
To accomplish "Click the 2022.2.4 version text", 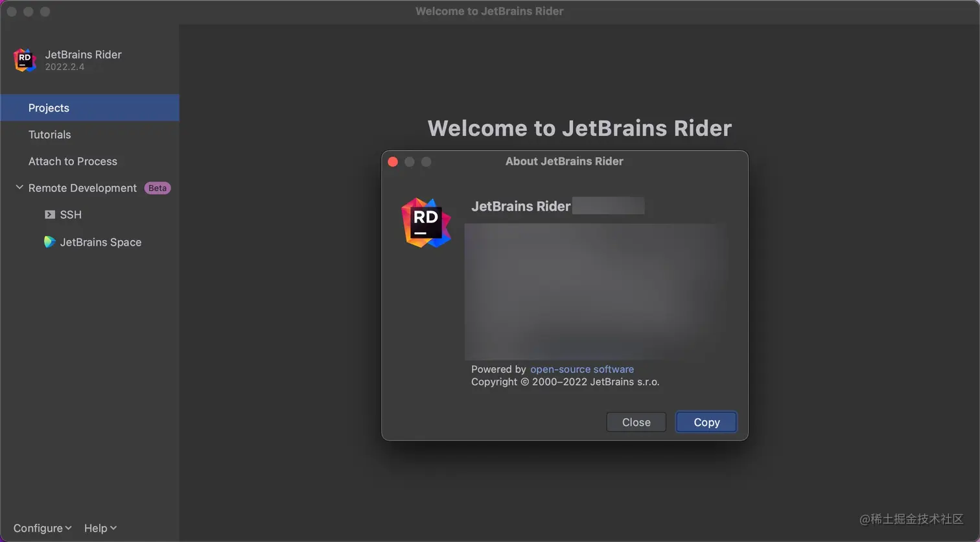I will click(64, 67).
